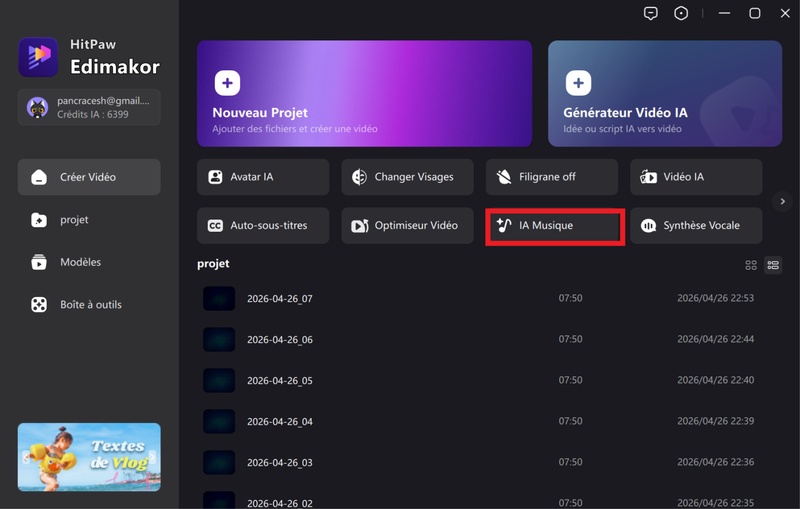The height and width of the screenshot is (509, 800).
Task: Click the Créer Vidéo home icon
Action: pos(39,177)
